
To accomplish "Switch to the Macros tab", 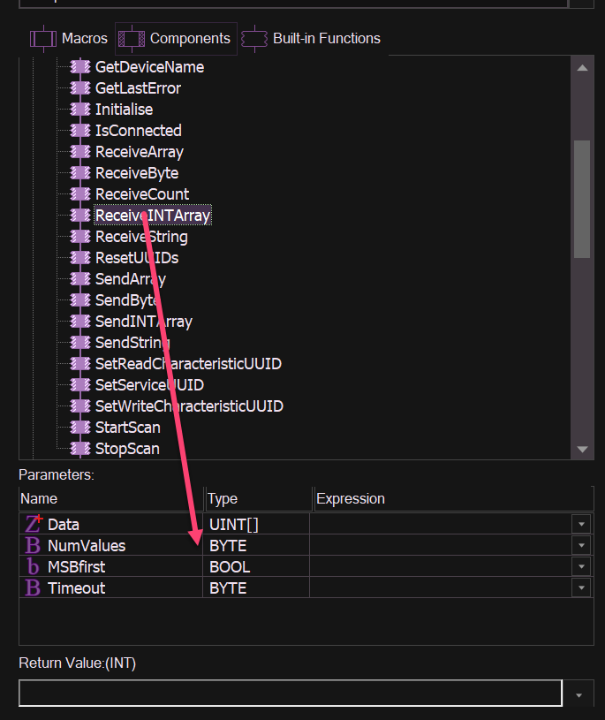I will [x=69, y=39].
